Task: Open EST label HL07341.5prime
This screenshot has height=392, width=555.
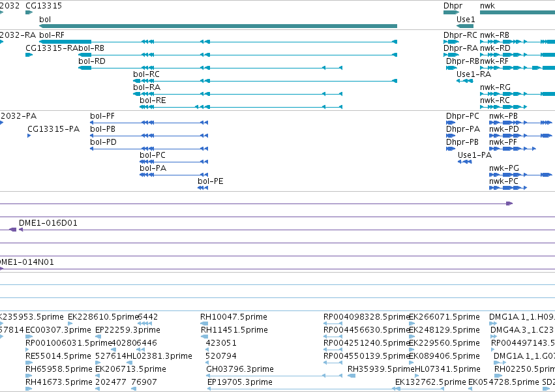Action: [x=448, y=369]
